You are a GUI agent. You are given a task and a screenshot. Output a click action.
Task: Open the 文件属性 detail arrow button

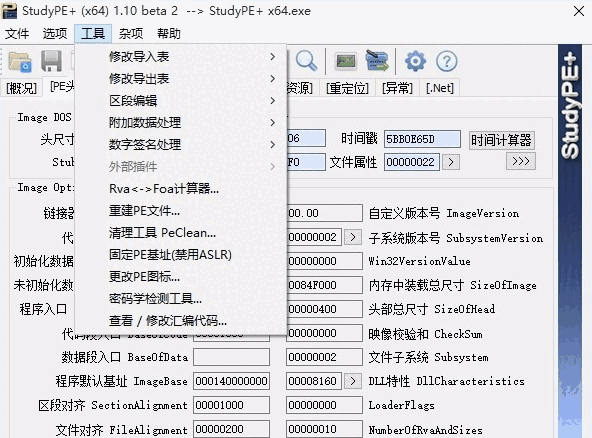coord(451,162)
